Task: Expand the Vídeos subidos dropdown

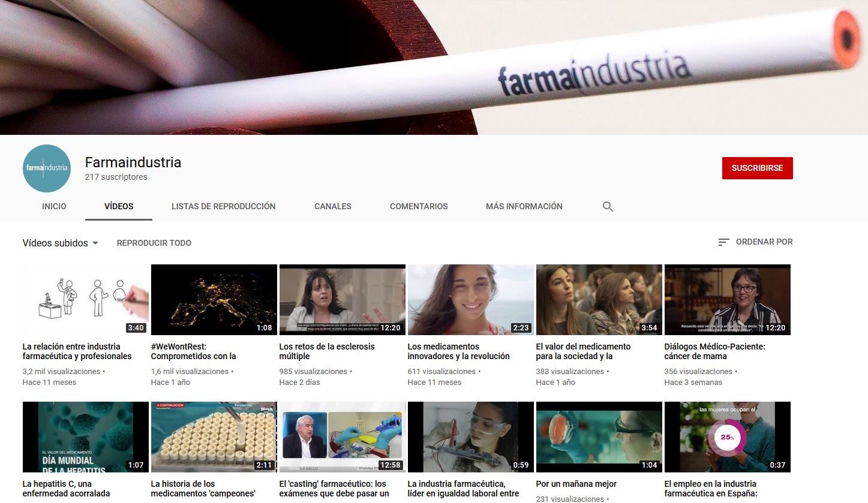Action: tap(61, 243)
